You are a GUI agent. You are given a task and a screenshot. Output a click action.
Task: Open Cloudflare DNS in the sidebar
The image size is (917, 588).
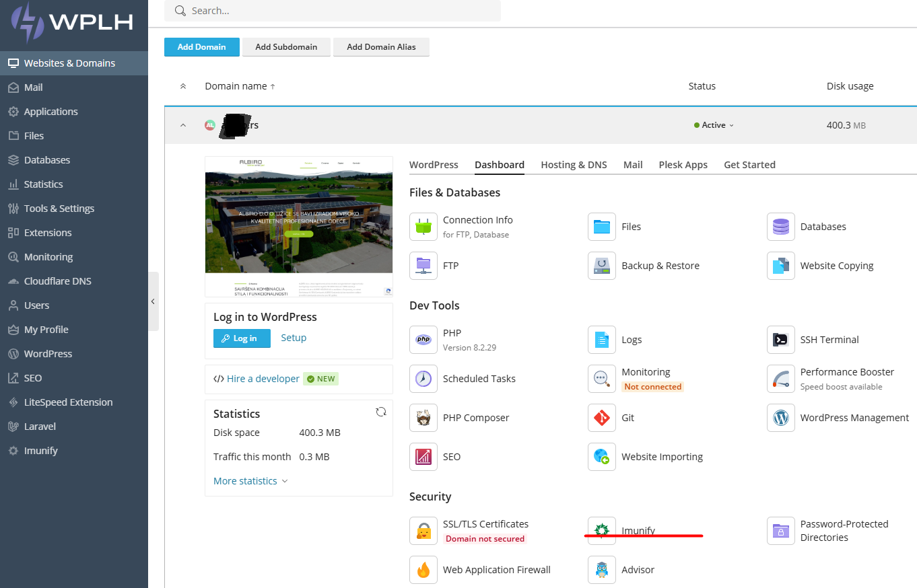pos(74,281)
